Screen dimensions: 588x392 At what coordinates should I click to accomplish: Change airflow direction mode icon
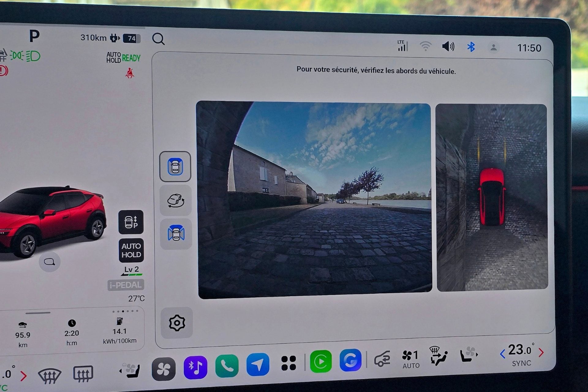[x=438, y=356]
